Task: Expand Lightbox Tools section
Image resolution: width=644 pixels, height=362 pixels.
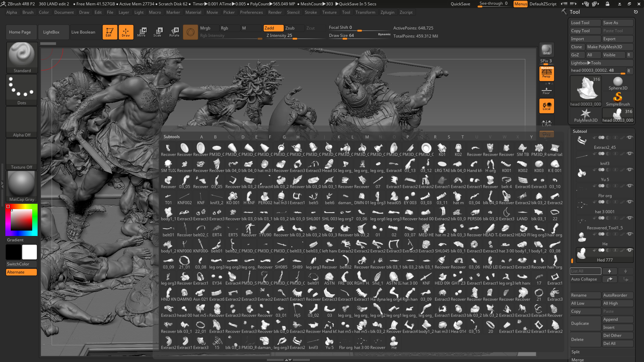Action: click(x=601, y=63)
